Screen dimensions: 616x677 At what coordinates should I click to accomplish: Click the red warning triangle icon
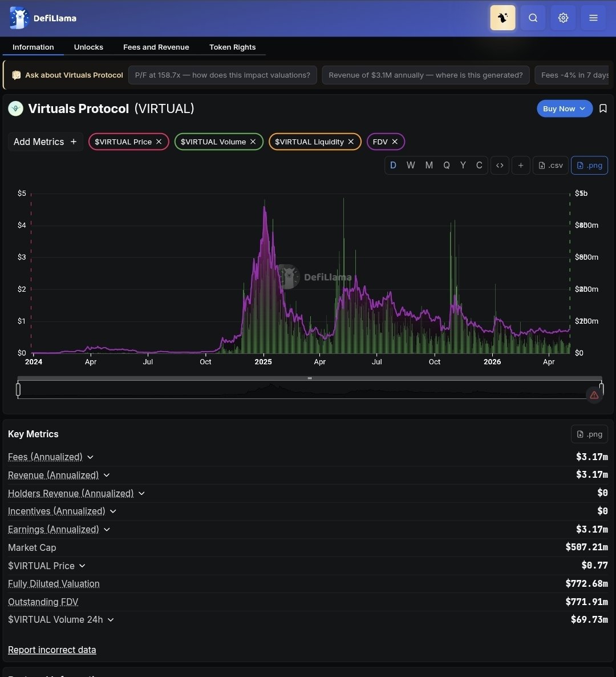594,395
